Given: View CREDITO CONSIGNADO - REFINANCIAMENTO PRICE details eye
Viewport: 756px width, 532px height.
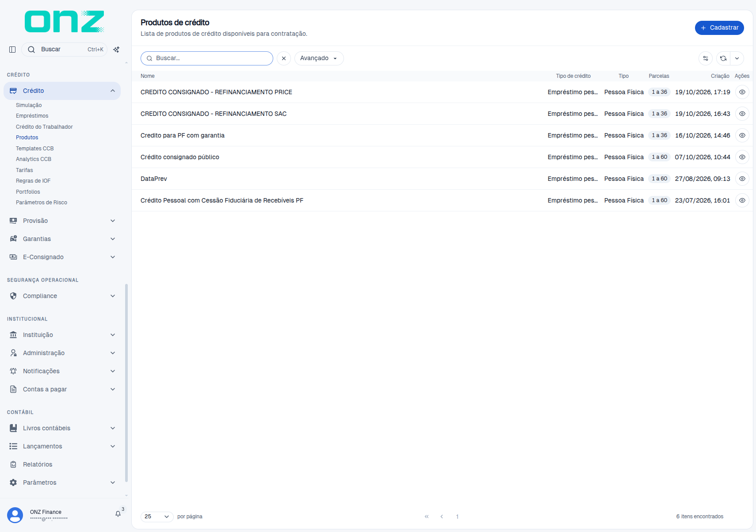Looking at the screenshot, I should (742, 92).
